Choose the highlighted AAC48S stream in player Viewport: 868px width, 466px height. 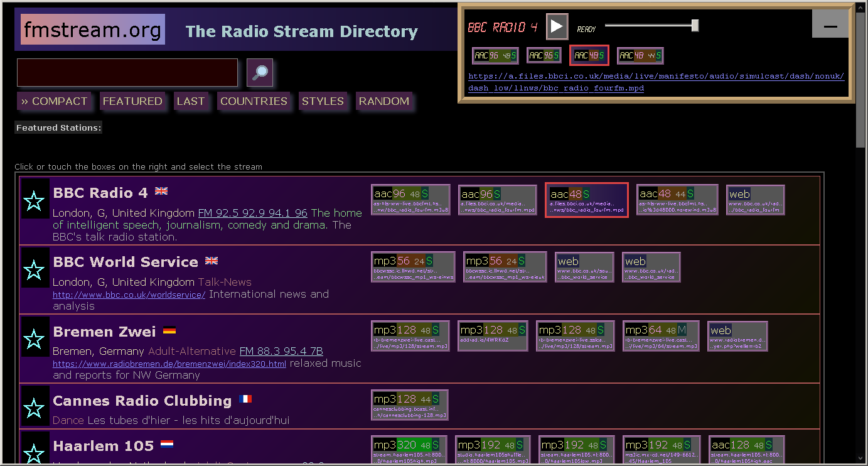point(589,55)
